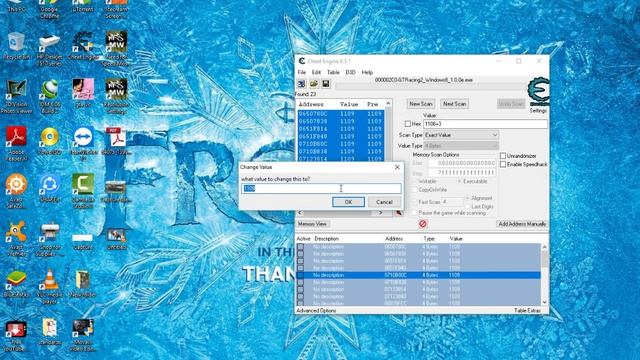Open the process list computer icon
The image size is (640, 360).
(x=302, y=84)
